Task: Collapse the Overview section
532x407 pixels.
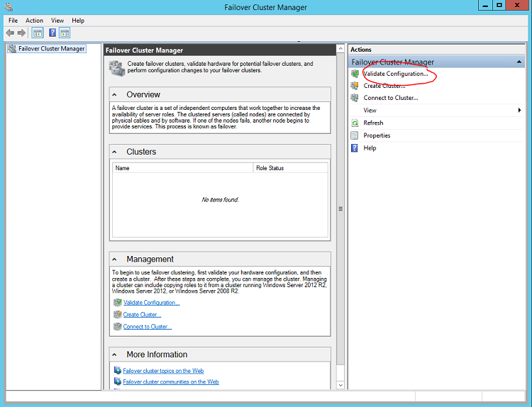Action: tap(114, 94)
